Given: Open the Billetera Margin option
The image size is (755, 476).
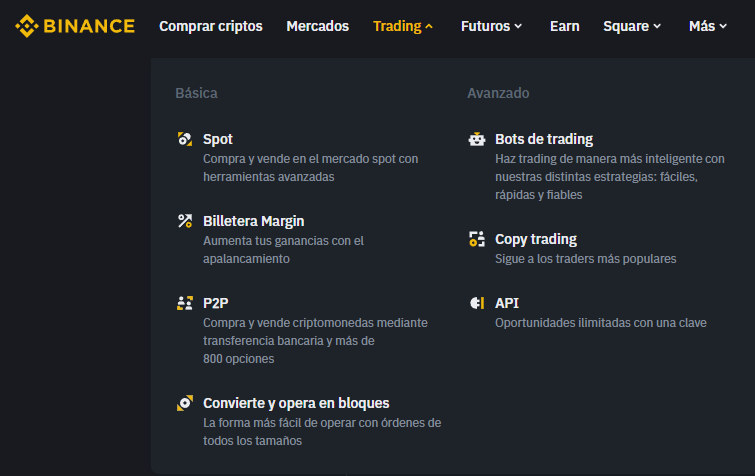Looking at the screenshot, I should (254, 221).
